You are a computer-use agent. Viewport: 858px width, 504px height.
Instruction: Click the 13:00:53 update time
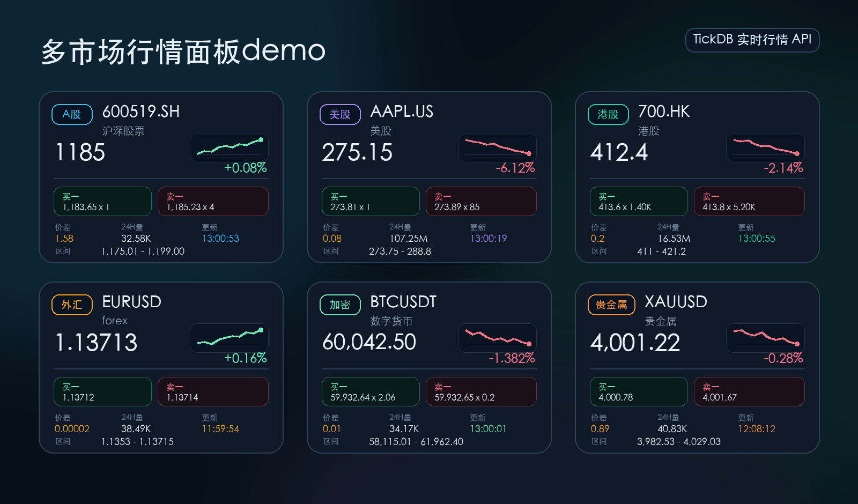220,239
